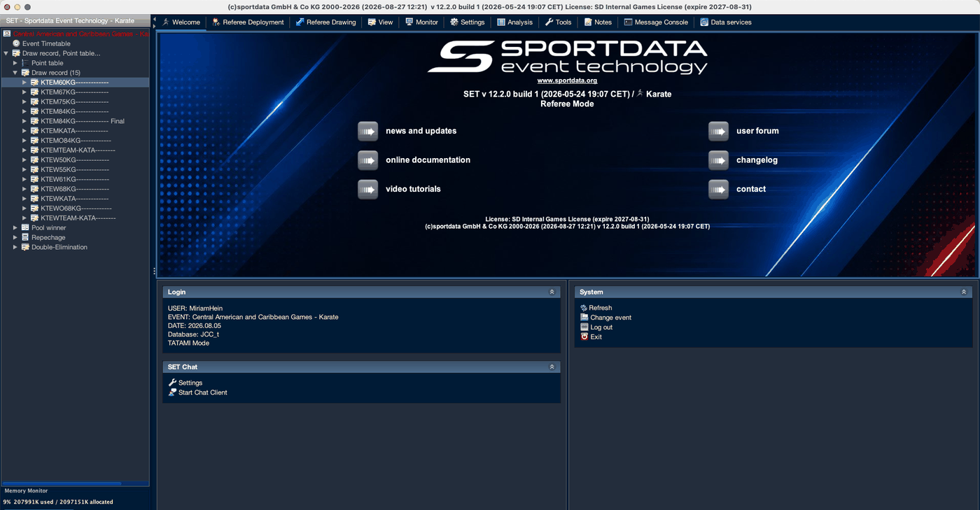Screen dimensions: 980x510
Task: Open the Referee Drawing tab
Action: click(x=325, y=22)
